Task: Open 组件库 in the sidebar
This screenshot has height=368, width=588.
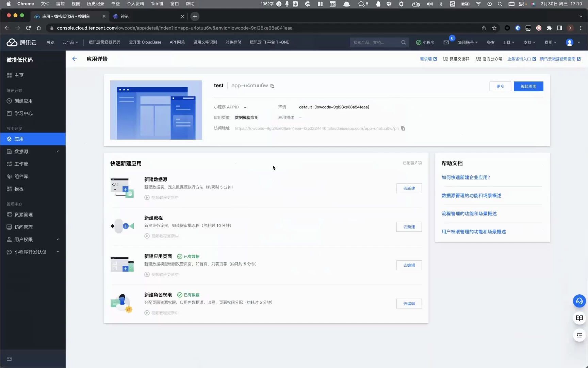Action: pos(33,177)
